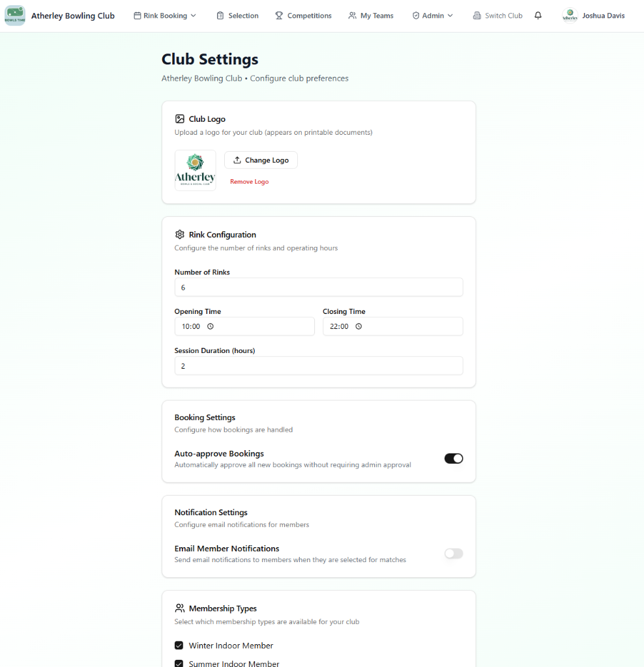Image resolution: width=644 pixels, height=667 pixels.
Task: Focus the Opening Time field
Action: tap(244, 326)
